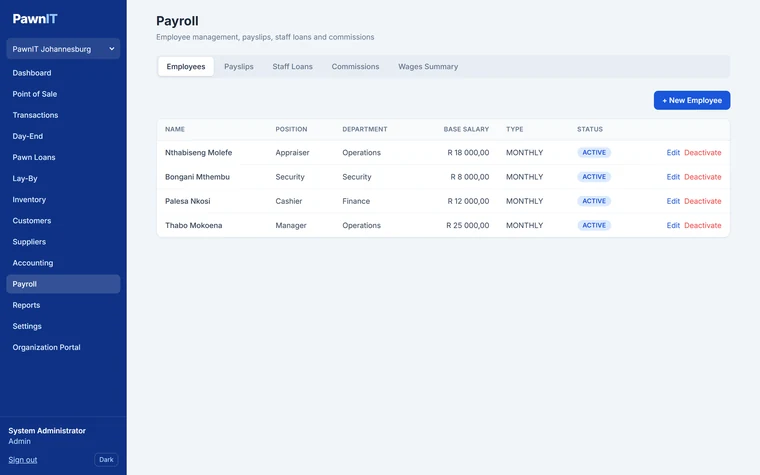Click the Cashier position cell
The height and width of the screenshot is (475, 760).
click(x=289, y=201)
